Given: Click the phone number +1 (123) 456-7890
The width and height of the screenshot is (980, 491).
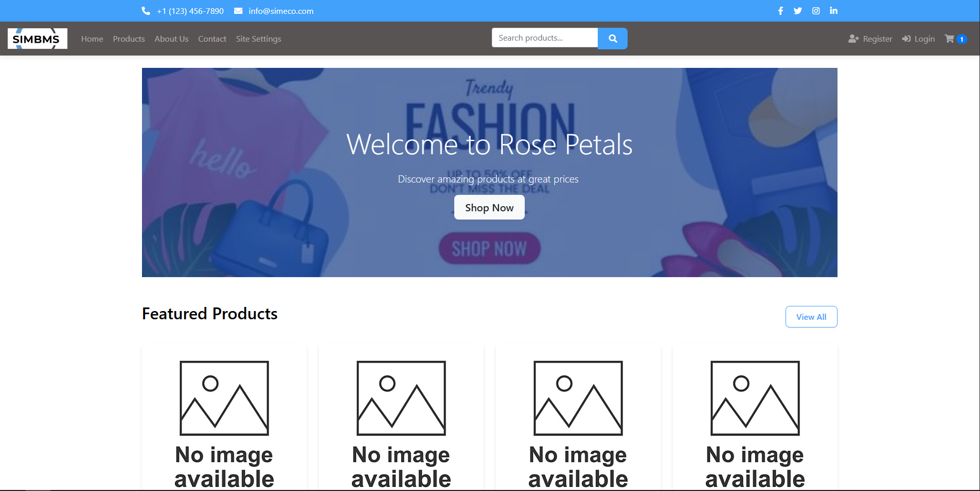Looking at the screenshot, I should coord(190,11).
